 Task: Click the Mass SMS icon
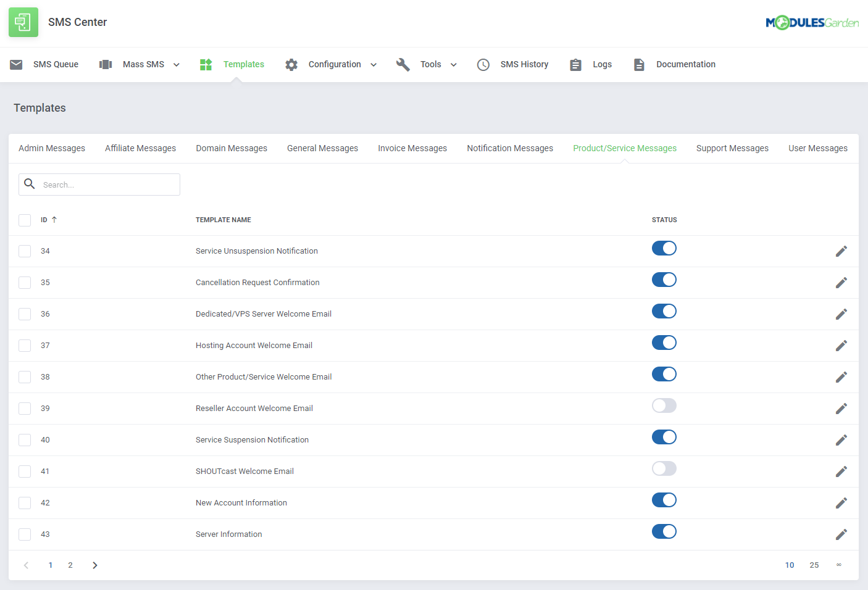(105, 64)
